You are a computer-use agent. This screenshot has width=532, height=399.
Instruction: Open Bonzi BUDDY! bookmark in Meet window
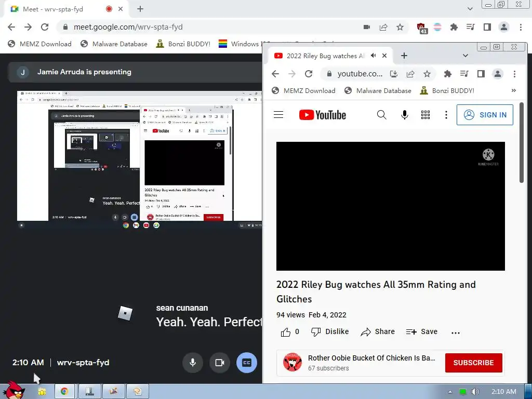pos(183,44)
